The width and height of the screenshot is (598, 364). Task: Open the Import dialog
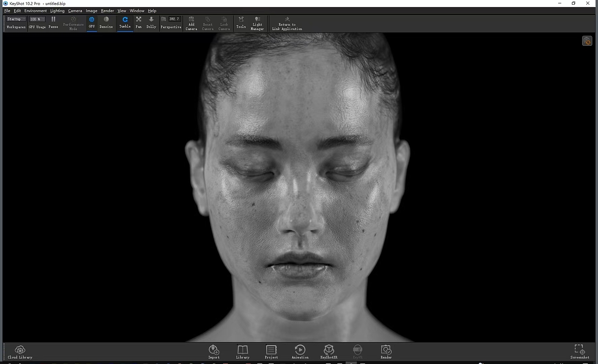click(x=214, y=351)
